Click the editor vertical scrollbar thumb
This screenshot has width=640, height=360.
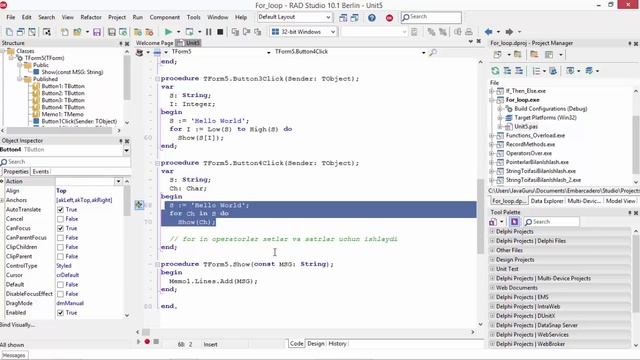[480, 216]
